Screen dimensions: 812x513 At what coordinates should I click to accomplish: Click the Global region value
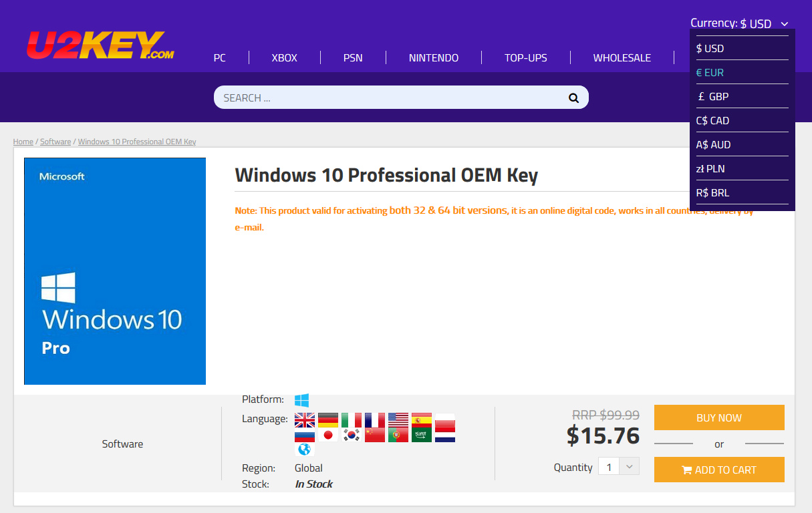tap(309, 468)
